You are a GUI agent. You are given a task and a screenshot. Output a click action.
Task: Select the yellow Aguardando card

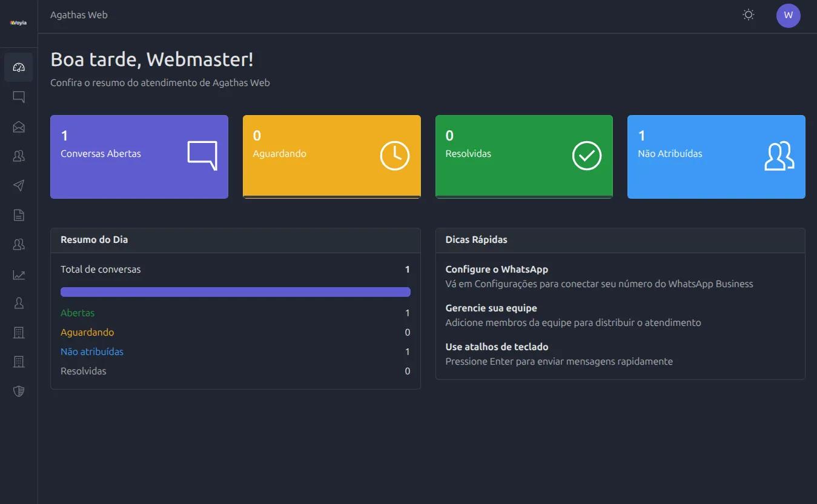coord(331,157)
